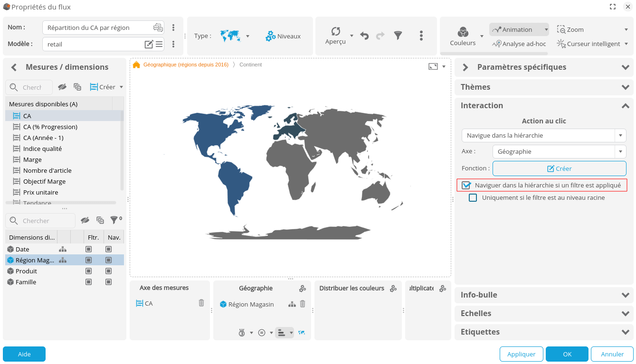Toggle Nav. checkbox for Produit dimension
636x364 pixels.
108,271
